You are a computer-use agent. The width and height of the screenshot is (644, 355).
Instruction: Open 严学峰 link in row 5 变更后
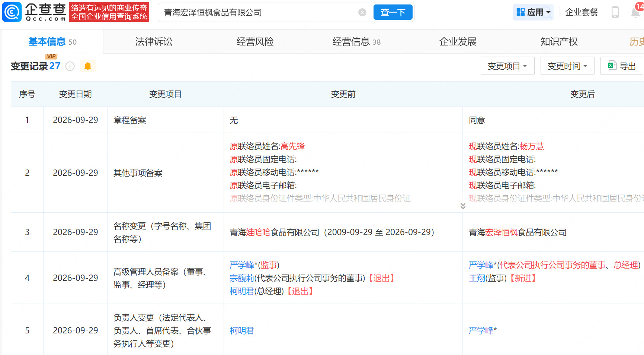481,331
